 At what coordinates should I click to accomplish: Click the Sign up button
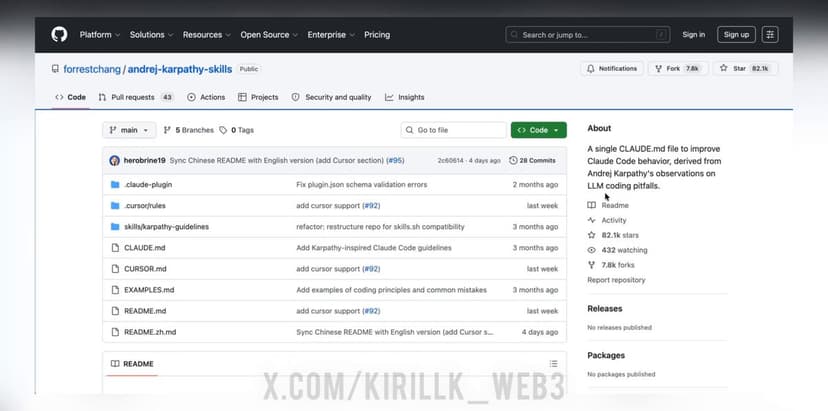click(x=736, y=35)
